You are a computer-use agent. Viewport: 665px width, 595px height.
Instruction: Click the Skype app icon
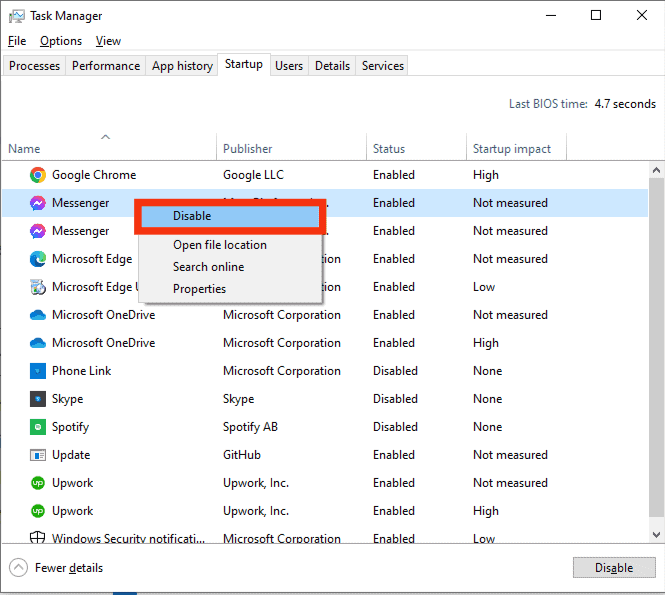coord(38,399)
